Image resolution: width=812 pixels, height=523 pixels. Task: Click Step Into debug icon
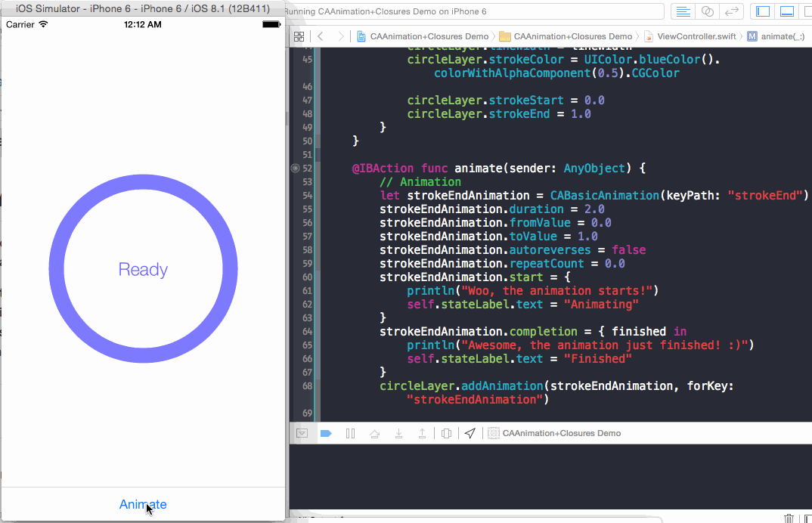[398, 433]
